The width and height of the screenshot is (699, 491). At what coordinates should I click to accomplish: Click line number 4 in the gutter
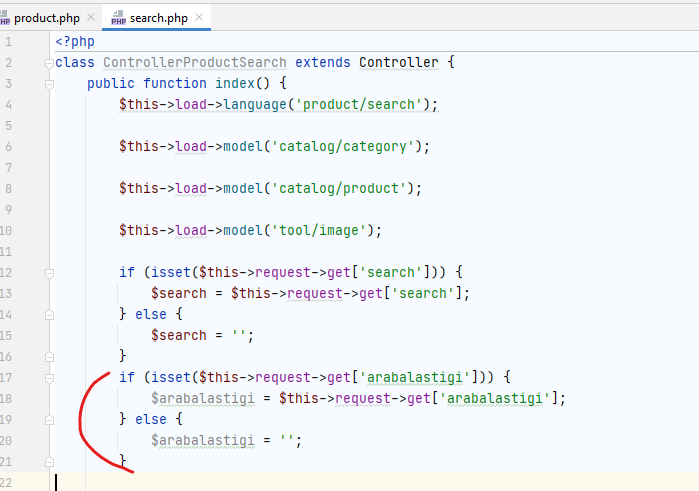[8, 105]
